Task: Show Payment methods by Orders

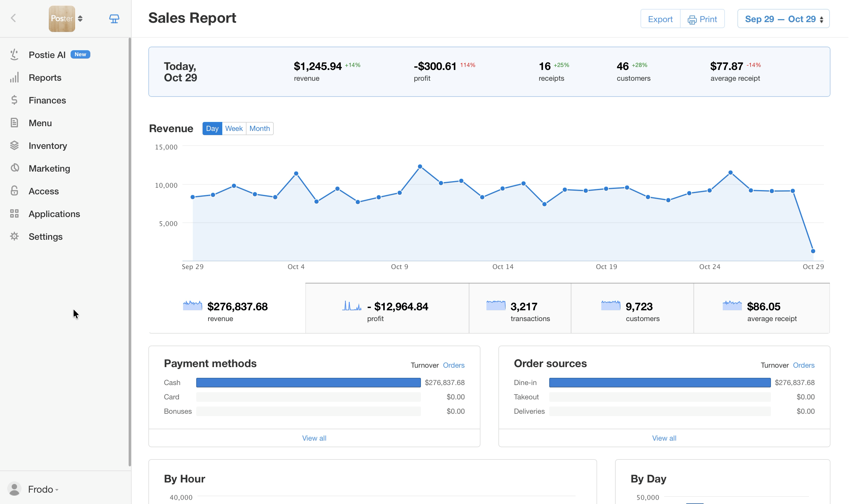Action: pyautogui.click(x=453, y=365)
